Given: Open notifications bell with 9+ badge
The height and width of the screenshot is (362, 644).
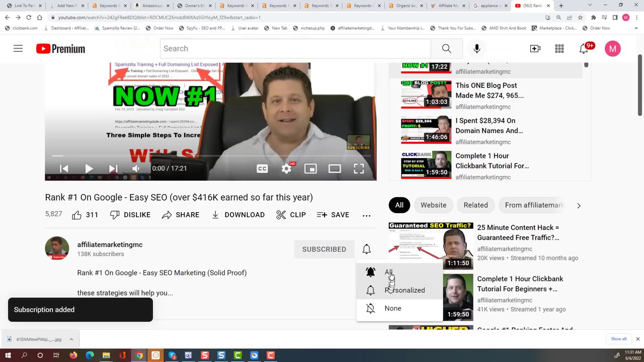Looking at the screenshot, I should point(585,48).
